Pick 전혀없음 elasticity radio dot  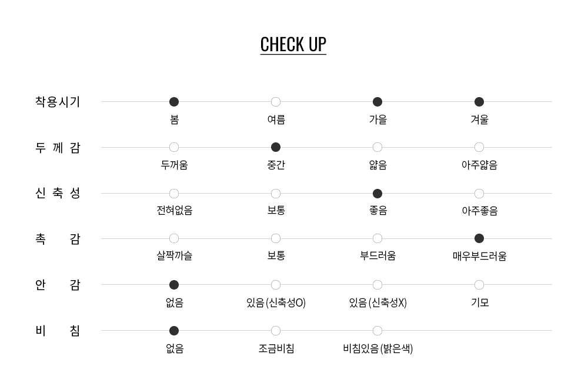(174, 194)
